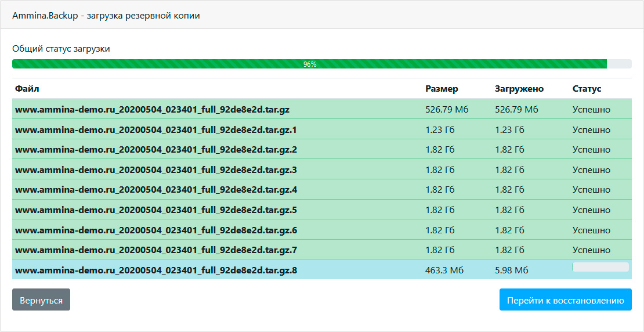644x332 pixels.
Task: Click the file name ending in tar.gz.4
Action: (155, 190)
